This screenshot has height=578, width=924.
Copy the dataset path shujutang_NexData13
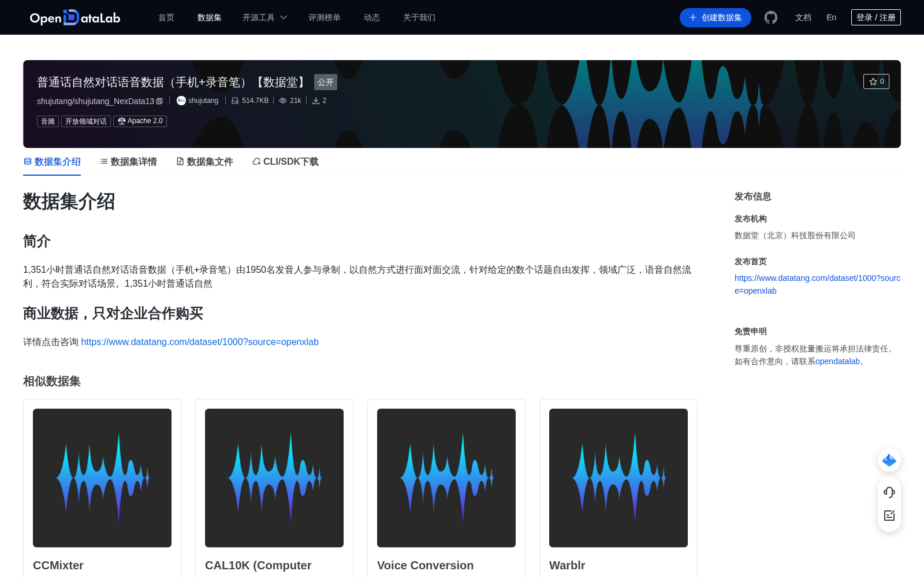pyautogui.click(x=160, y=101)
